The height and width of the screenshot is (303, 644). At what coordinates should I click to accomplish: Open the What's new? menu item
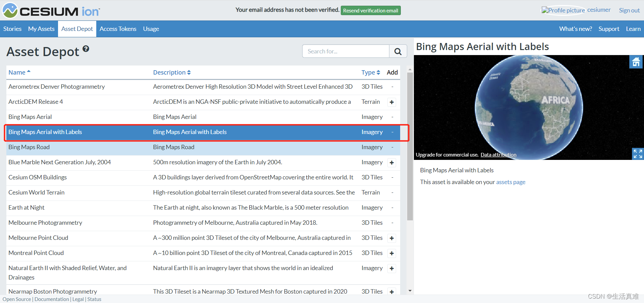[576, 29]
